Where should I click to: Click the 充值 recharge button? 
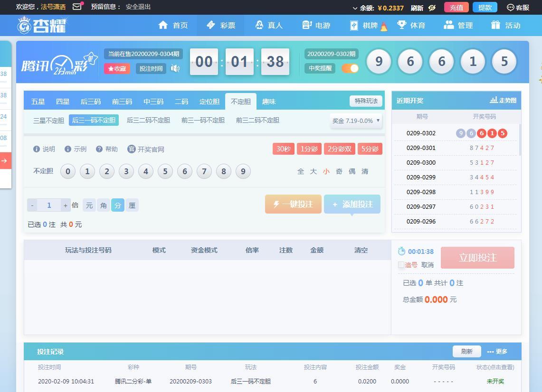pyautogui.click(x=456, y=7)
